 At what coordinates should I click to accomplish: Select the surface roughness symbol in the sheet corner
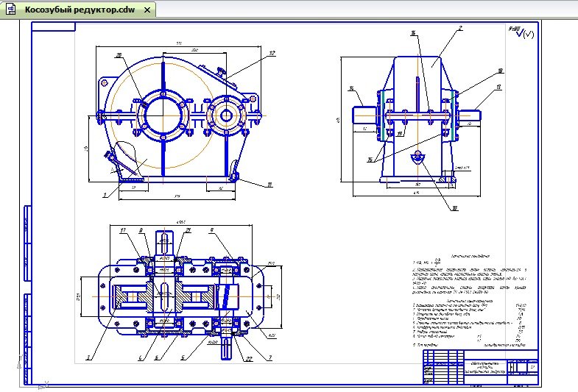pos(520,33)
